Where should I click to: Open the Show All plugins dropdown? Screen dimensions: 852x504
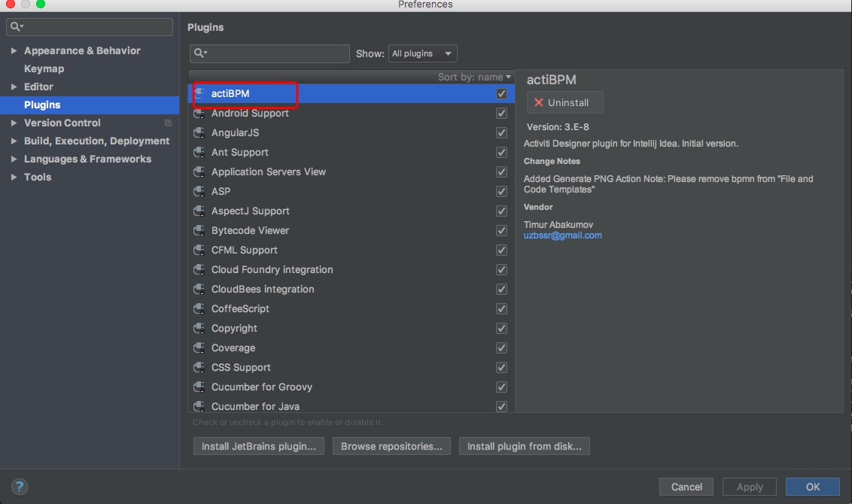click(x=422, y=53)
